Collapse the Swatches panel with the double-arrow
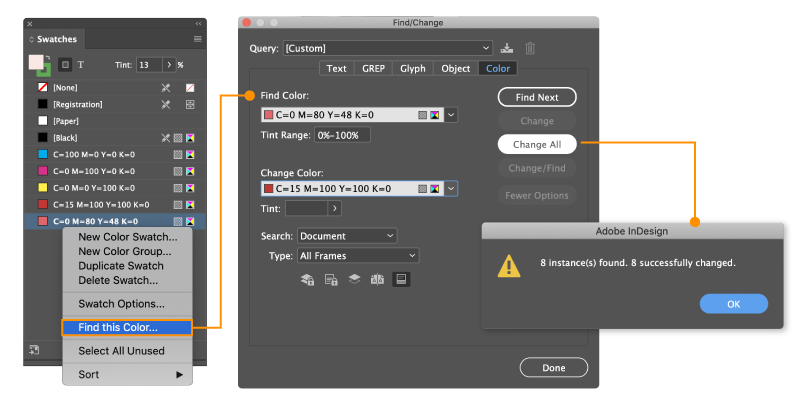Screen dimensions: 800x400 pyautogui.click(x=198, y=23)
